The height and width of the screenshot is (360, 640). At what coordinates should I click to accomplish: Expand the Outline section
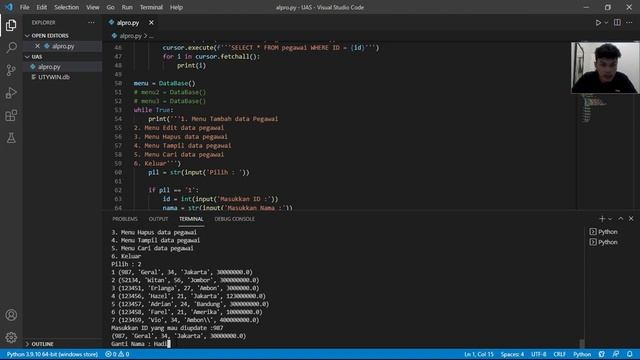click(x=42, y=344)
